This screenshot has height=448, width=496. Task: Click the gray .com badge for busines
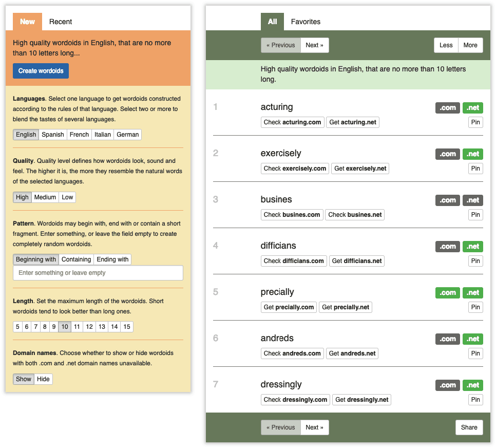click(x=447, y=200)
